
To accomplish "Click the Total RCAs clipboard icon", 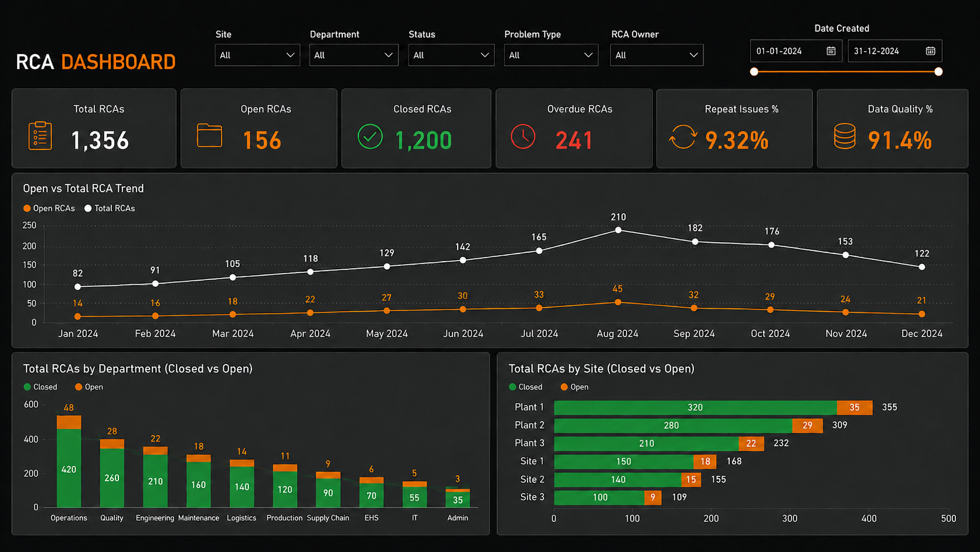I will 40,136.
